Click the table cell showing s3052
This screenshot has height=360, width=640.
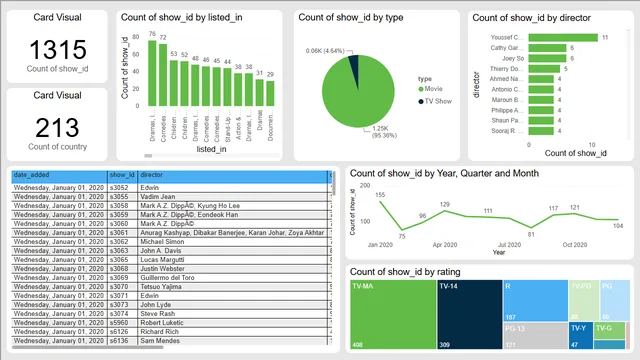tap(122, 188)
